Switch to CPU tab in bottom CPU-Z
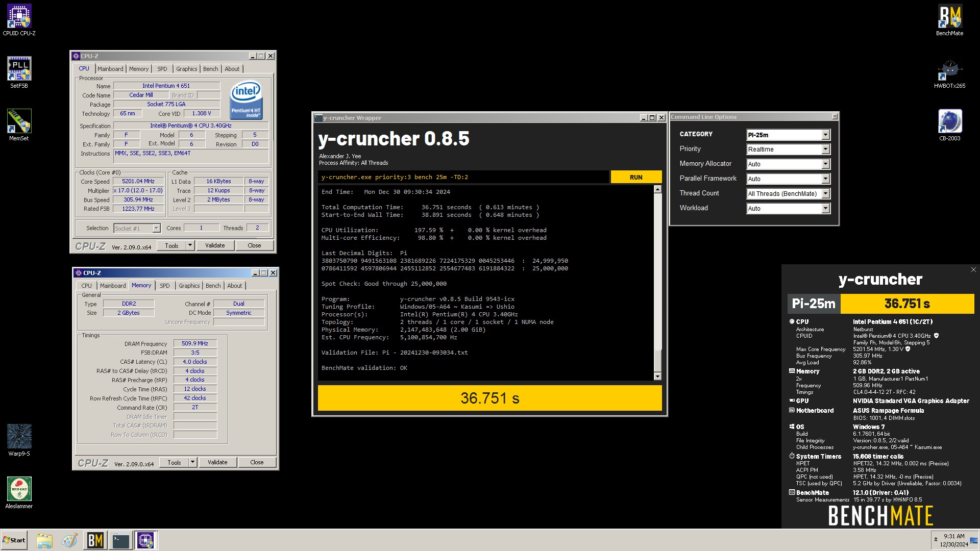This screenshot has width=980, height=551. [87, 286]
